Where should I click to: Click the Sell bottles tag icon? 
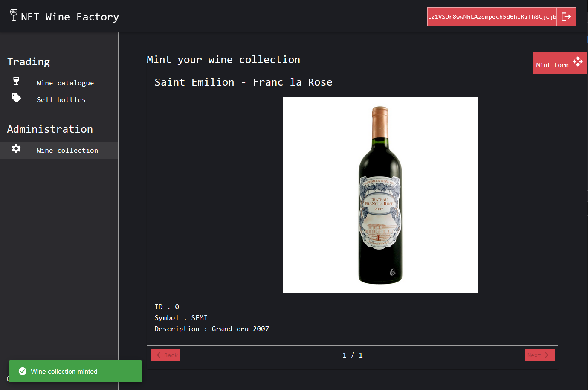[16, 98]
